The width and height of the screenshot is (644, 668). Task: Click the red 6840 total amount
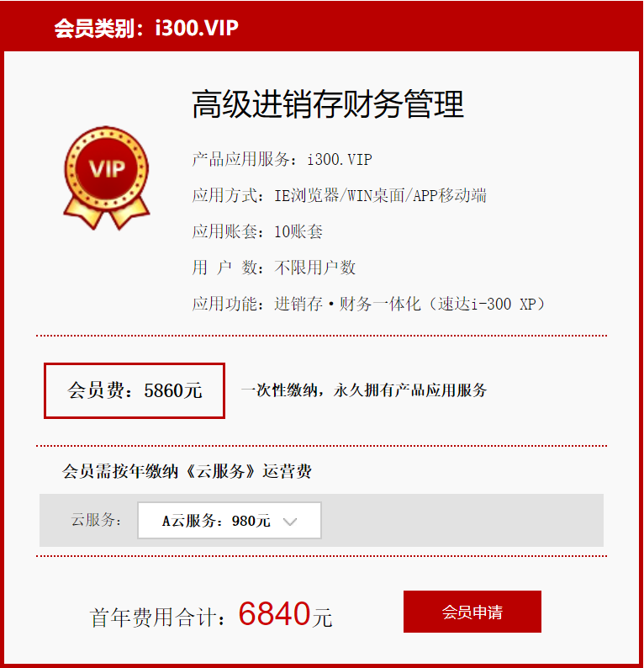[x=274, y=614]
